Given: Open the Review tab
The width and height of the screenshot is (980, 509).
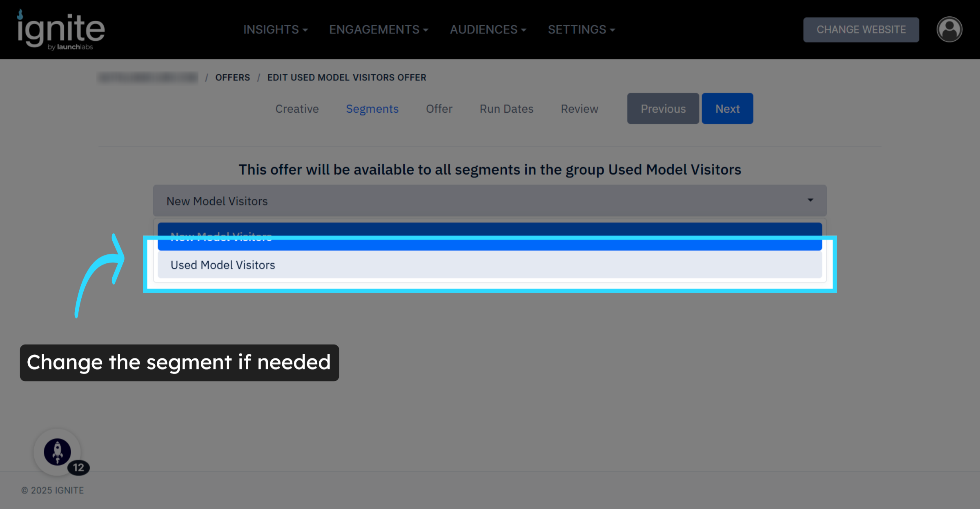Looking at the screenshot, I should [579, 109].
